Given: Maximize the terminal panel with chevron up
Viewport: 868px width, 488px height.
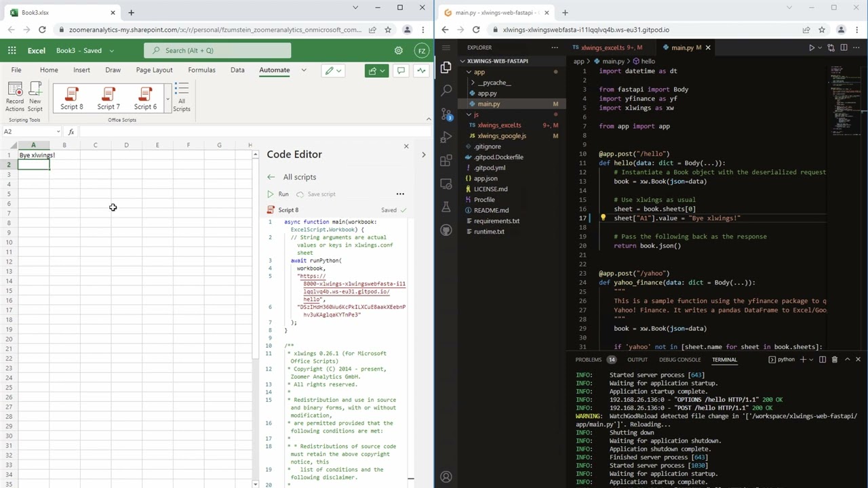Looking at the screenshot, I should (x=847, y=359).
